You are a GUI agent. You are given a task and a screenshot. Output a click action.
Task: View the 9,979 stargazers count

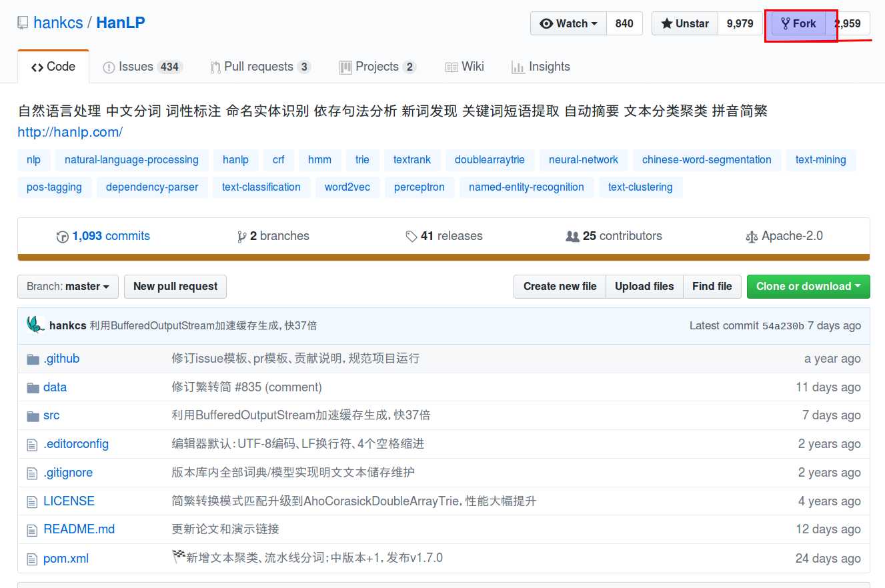click(740, 23)
